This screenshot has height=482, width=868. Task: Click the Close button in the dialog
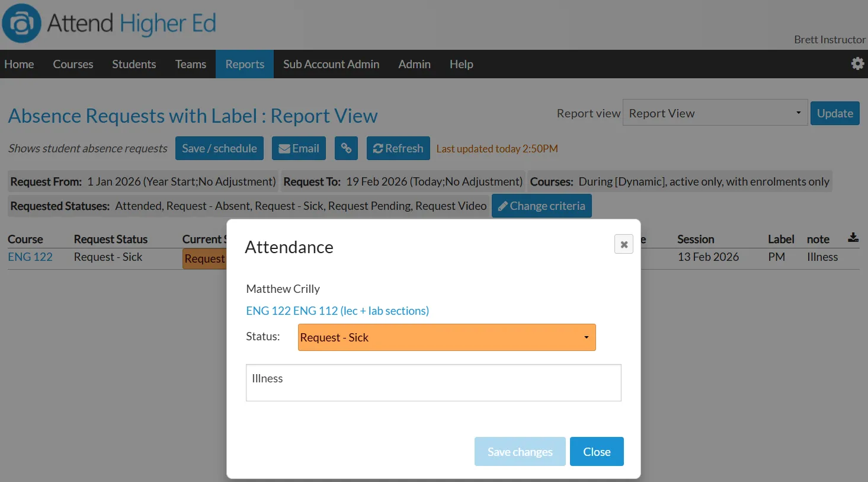(x=597, y=452)
